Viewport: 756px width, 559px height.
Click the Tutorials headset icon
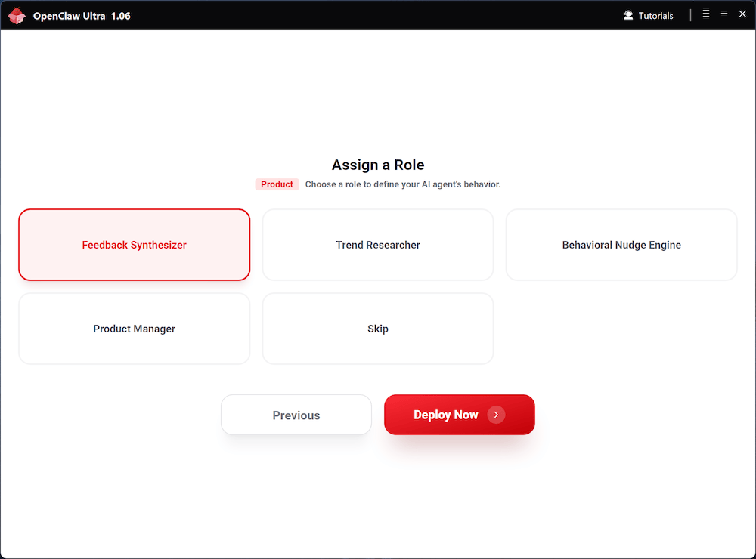(x=628, y=15)
